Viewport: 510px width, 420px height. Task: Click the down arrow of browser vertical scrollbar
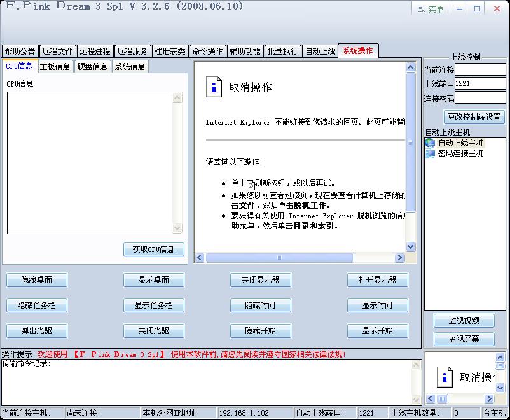click(411, 247)
